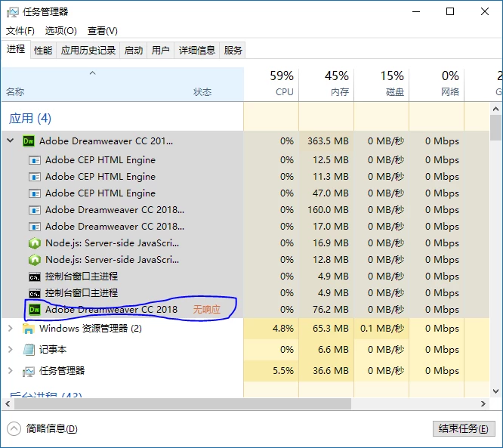
Task: Switch to the 服务 tab
Action: 233,51
